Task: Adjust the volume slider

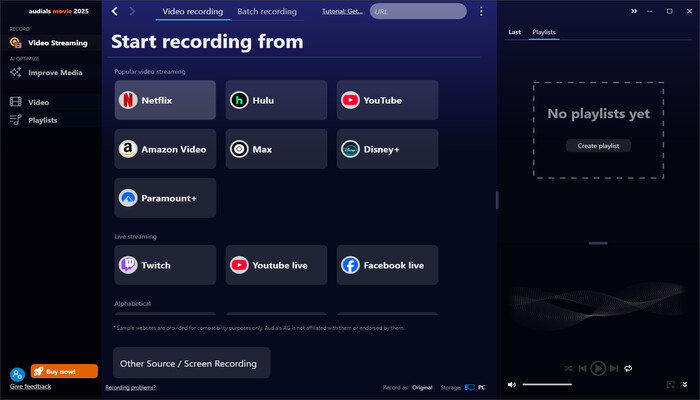Action: (x=547, y=384)
